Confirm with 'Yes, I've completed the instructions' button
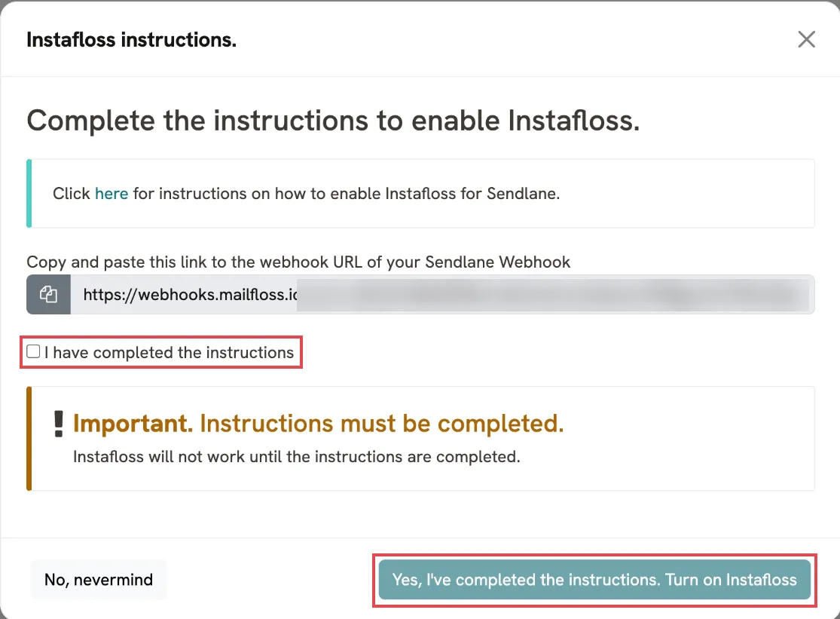This screenshot has height=619, width=840. click(594, 580)
